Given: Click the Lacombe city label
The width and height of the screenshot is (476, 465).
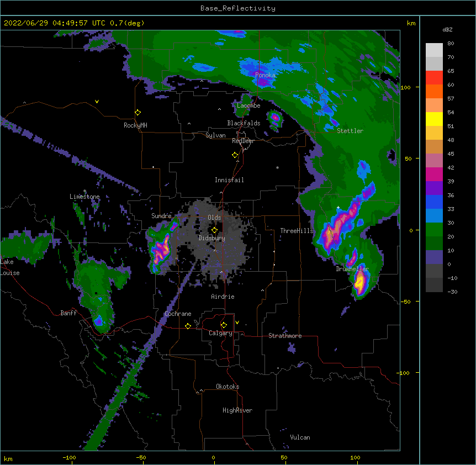Looking at the screenshot, I should click(248, 105).
